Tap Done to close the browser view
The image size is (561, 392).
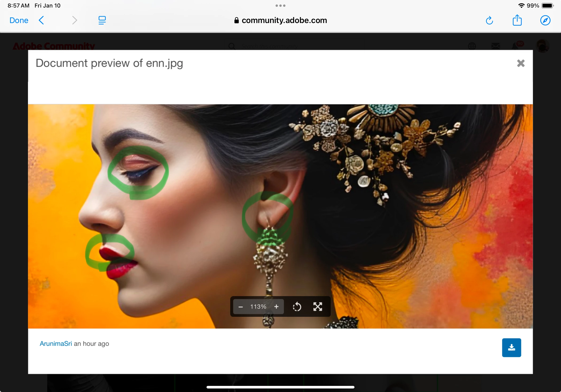pyautogui.click(x=19, y=20)
